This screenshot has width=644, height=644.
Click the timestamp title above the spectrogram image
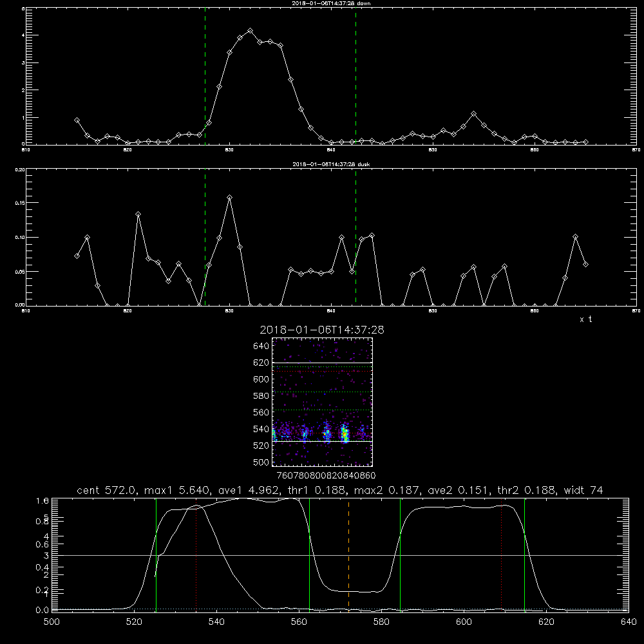pos(322,330)
